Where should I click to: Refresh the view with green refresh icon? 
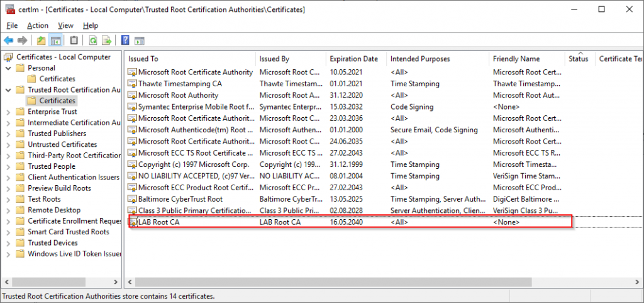coord(93,40)
